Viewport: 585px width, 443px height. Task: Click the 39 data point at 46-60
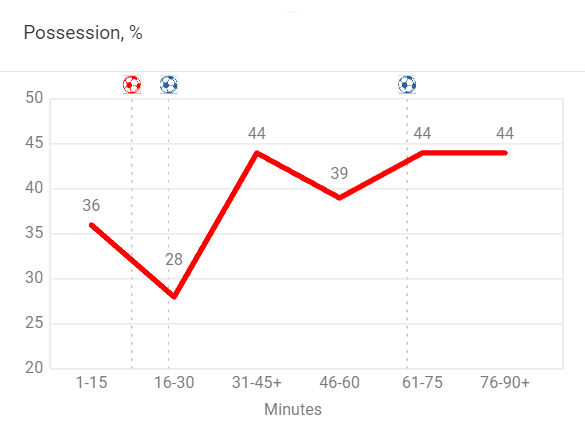[x=340, y=198]
